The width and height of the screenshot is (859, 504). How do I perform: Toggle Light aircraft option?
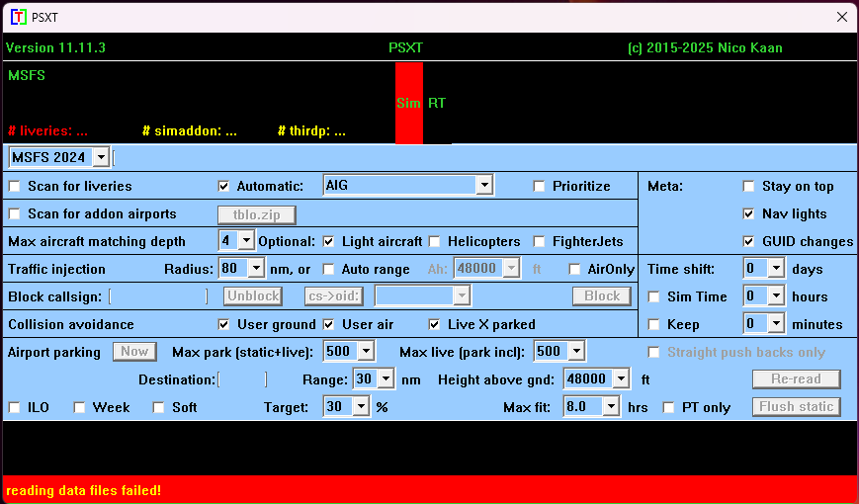tap(329, 241)
